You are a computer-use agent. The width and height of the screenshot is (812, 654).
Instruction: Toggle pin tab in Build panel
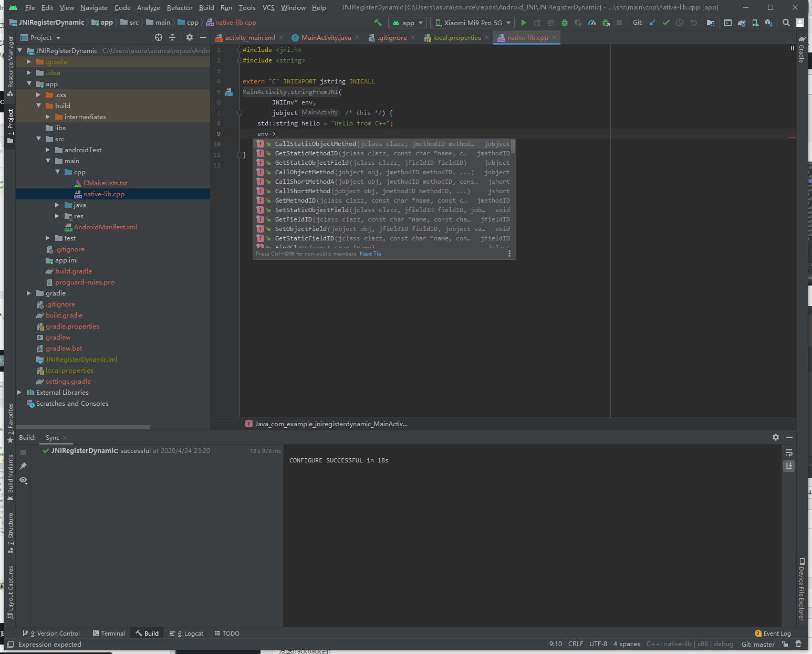pyautogui.click(x=23, y=466)
